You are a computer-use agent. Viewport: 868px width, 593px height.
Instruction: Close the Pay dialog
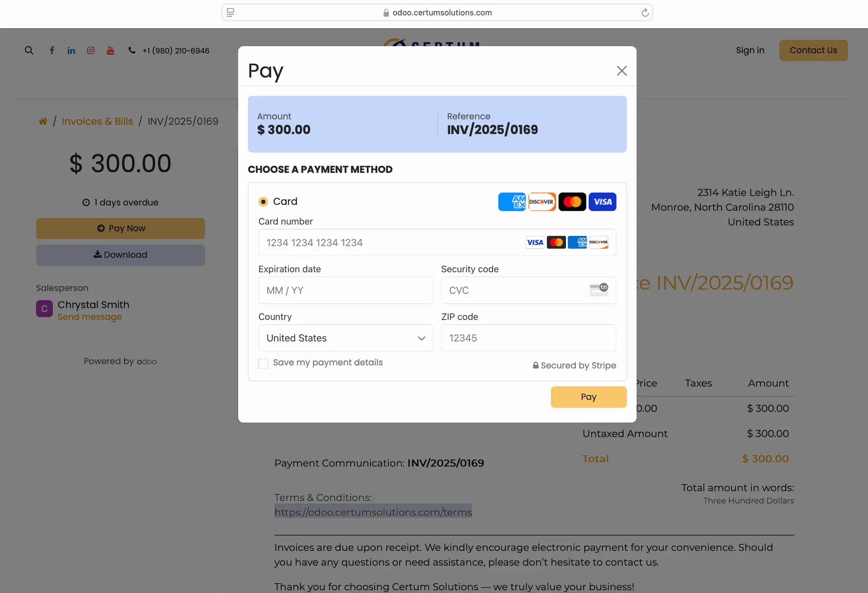click(622, 71)
